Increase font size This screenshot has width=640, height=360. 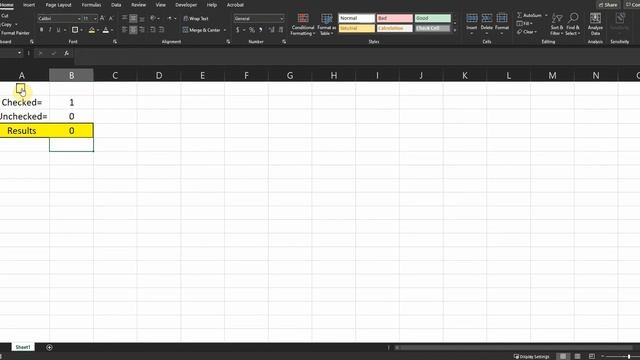[102, 18]
